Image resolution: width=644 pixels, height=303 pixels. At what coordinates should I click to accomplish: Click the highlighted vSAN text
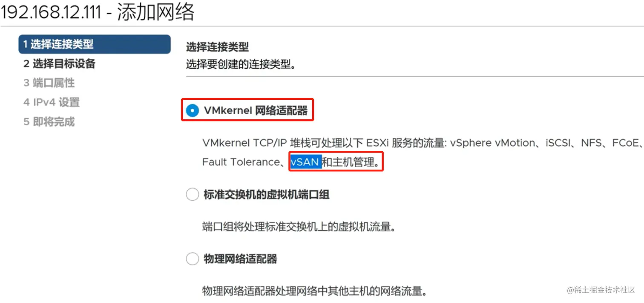pos(305,162)
